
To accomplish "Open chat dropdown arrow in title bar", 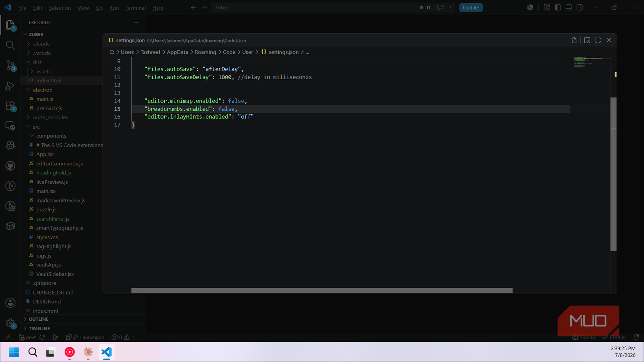I will [450, 7].
